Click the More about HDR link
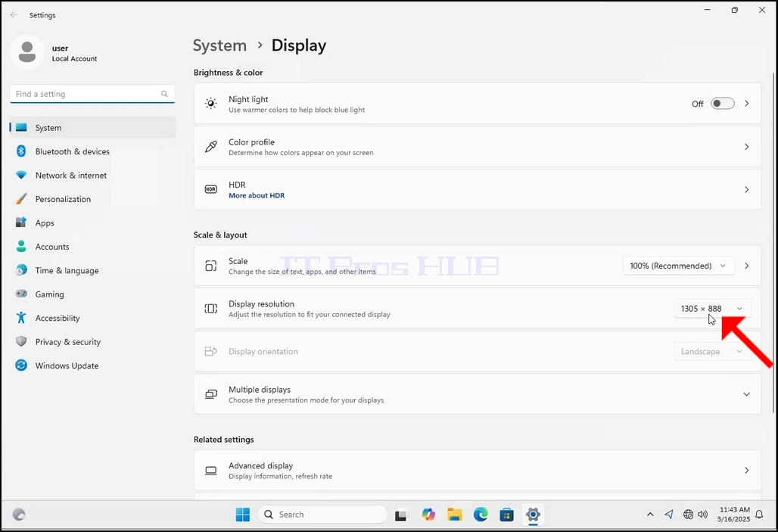Screen dimensions: 778x532 pyautogui.click(x=257, y=195)
